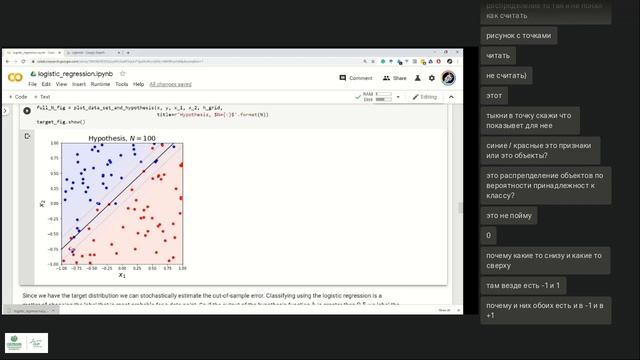The image size is (640, 360).
Task: Click the logos thumbnail at bottom left
Action: click(27, 343)
